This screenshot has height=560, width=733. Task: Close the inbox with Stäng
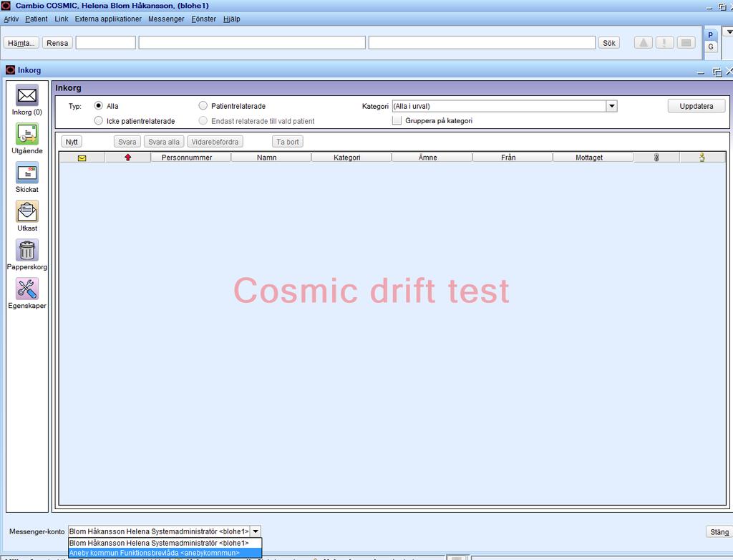coord(719,532)
